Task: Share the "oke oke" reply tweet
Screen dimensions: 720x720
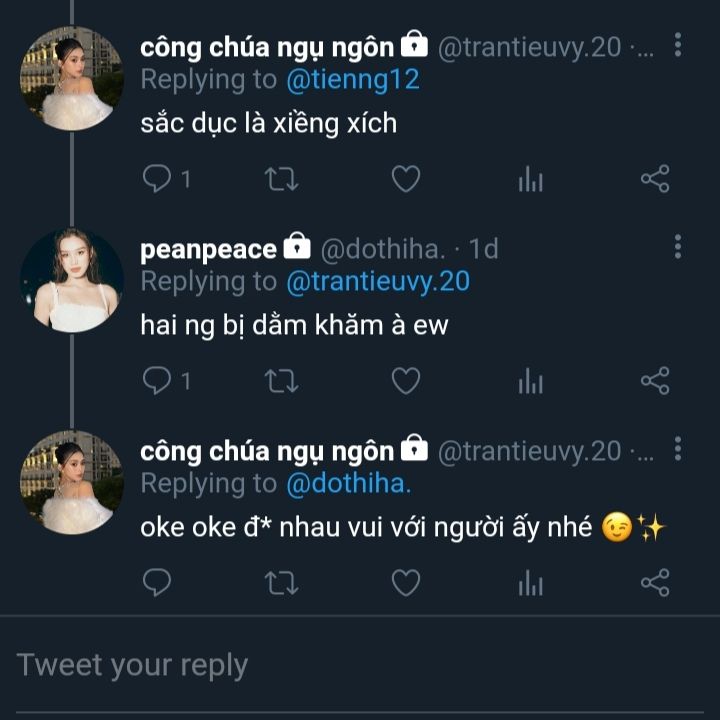Action: tap(654, 582)
